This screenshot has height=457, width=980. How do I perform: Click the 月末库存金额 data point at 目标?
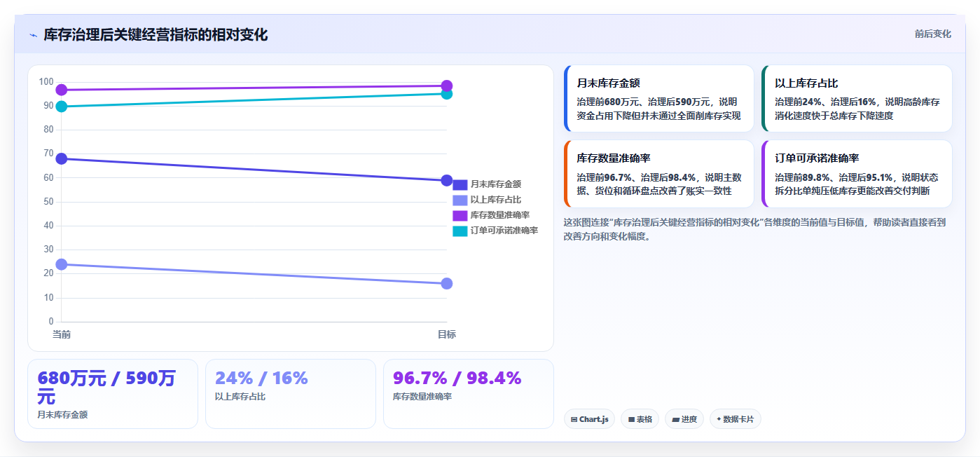(x=447, y=181)
